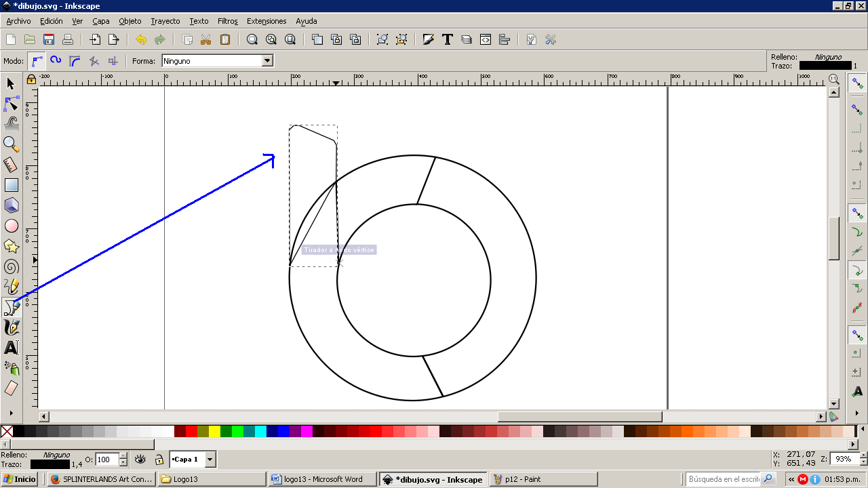Select the Text tool in toolbox
The image size is (868, 488).
pos(11,348)
